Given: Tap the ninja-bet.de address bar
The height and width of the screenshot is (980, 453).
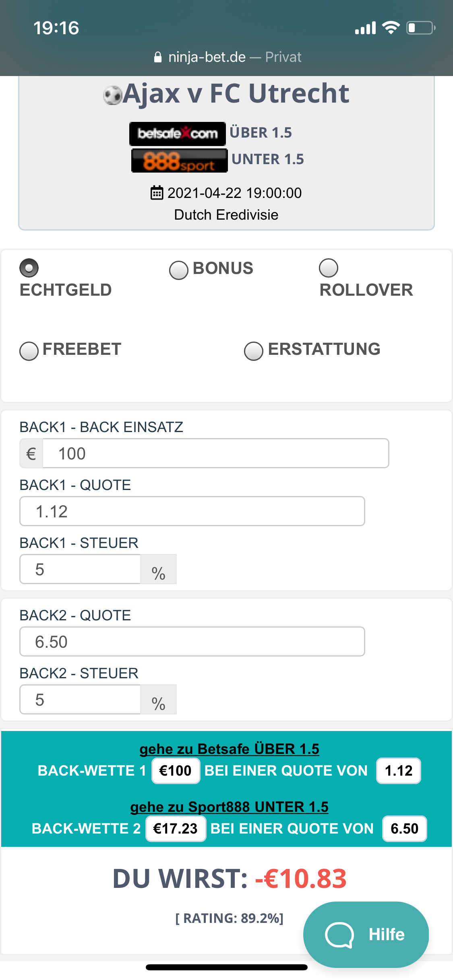Looking at the screenshot, I should click(228, 57).
